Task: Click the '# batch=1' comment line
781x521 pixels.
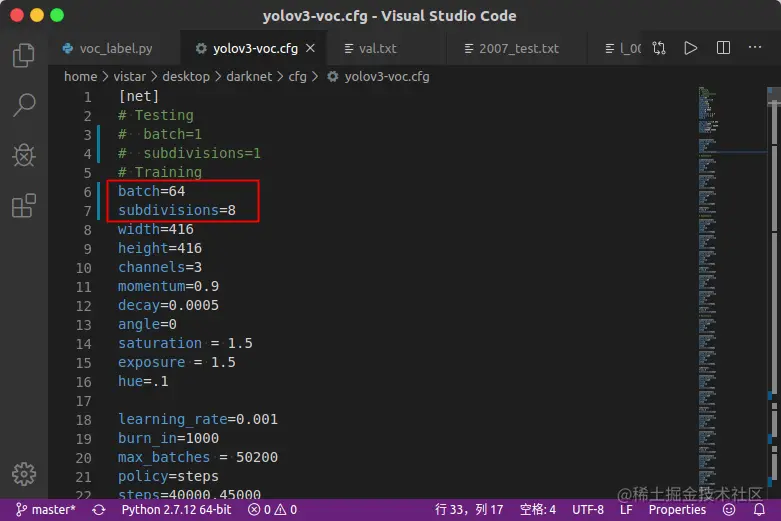Action: (160, 134)
